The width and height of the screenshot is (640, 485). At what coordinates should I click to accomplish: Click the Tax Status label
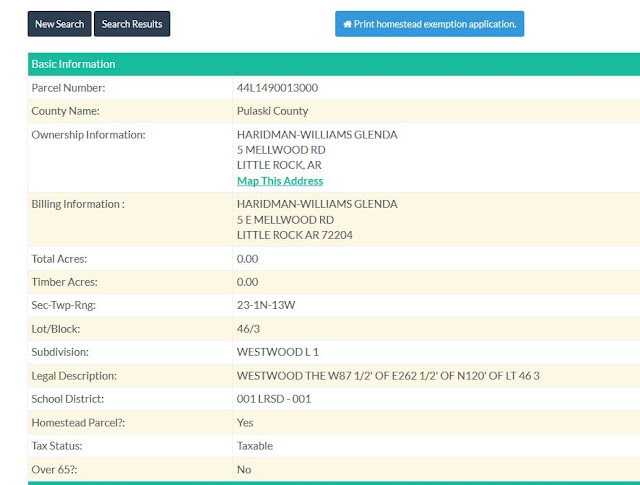click(57, 446)
